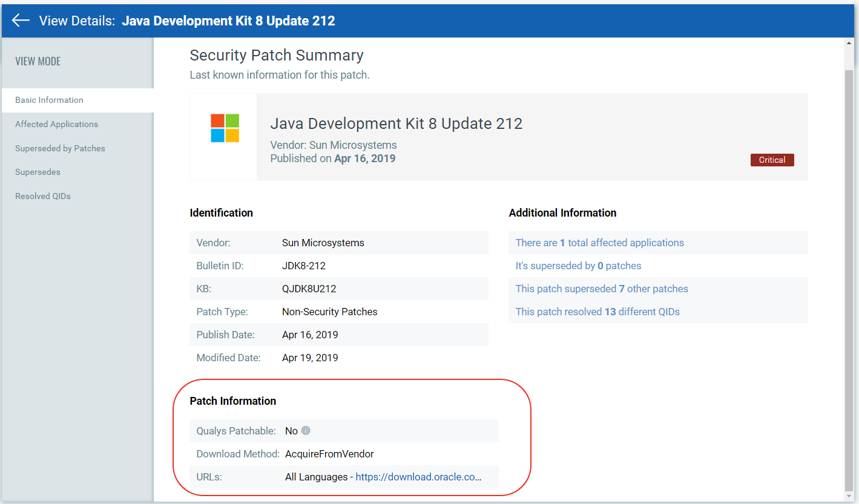Click the Identification heading
This screenshot has width=859, height=504.
[222, 213]
